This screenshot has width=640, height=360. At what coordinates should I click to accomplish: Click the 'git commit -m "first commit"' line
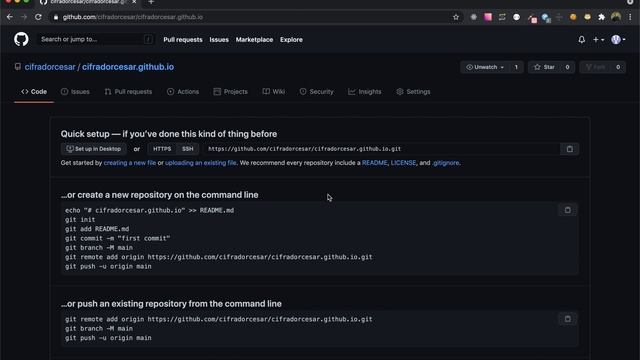(x=118, y=238)
